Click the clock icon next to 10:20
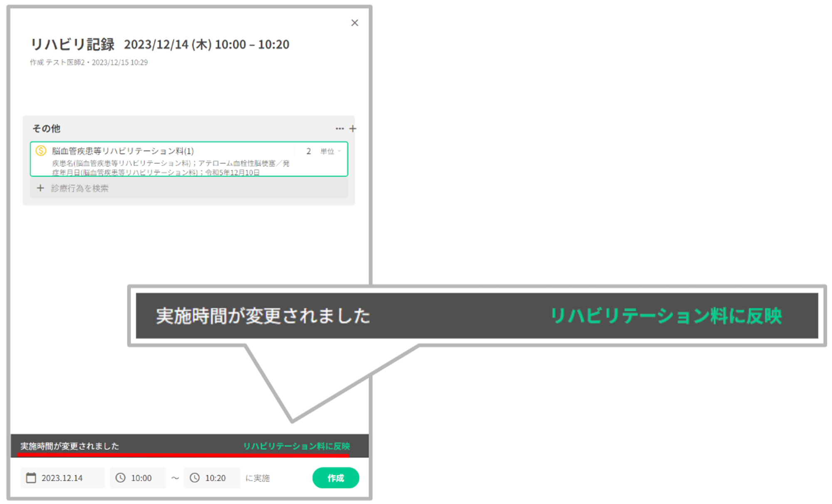Viewport: 832px width, 504px height. (x=195, y=478)
